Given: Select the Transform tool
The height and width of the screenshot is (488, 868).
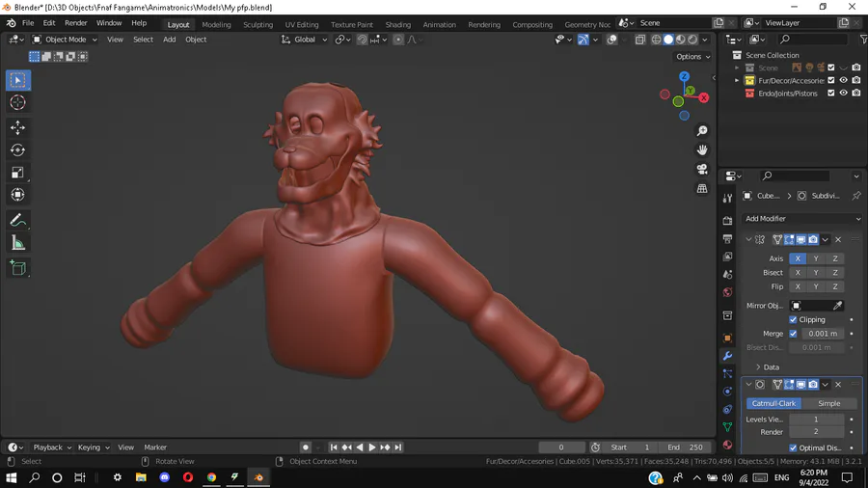Looking at the screenshot, I should point(17,195).
